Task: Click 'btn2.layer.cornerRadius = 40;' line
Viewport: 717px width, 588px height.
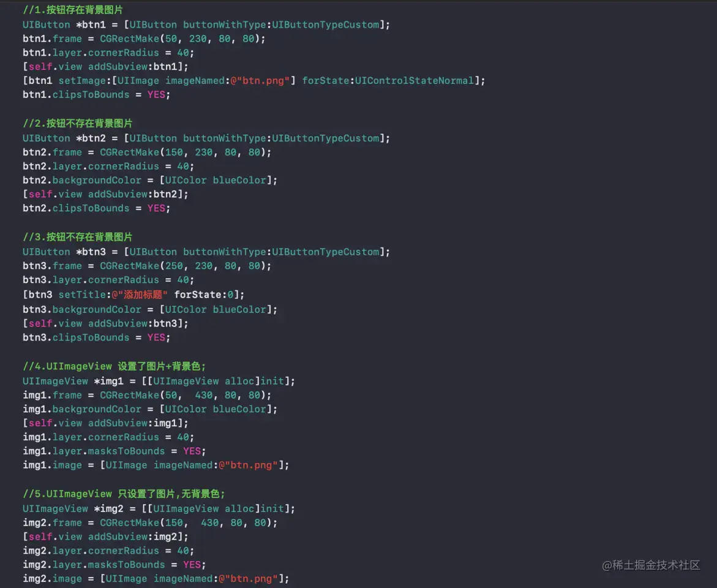Action: coord(108,166)
